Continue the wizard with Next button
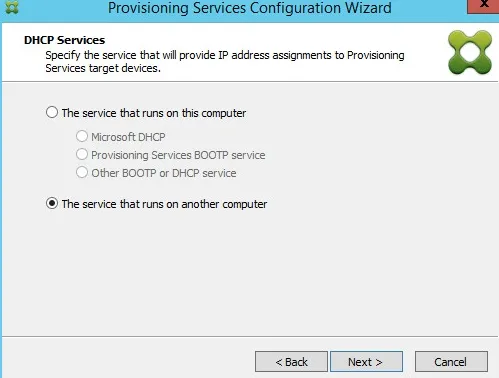 pos(366,361)
